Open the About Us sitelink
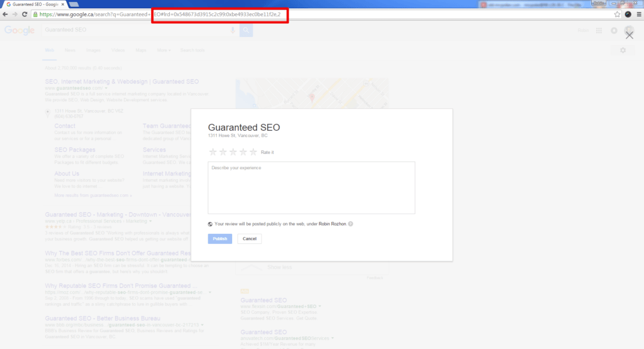 (67, 174)
